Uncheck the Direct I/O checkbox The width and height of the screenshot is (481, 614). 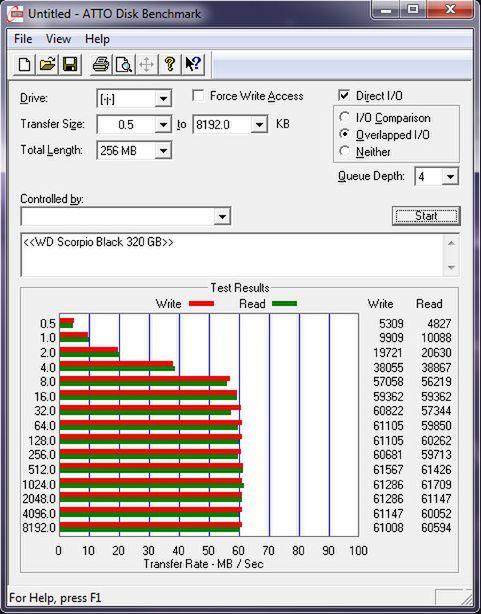pyautogui.click(x=344, y=96)
